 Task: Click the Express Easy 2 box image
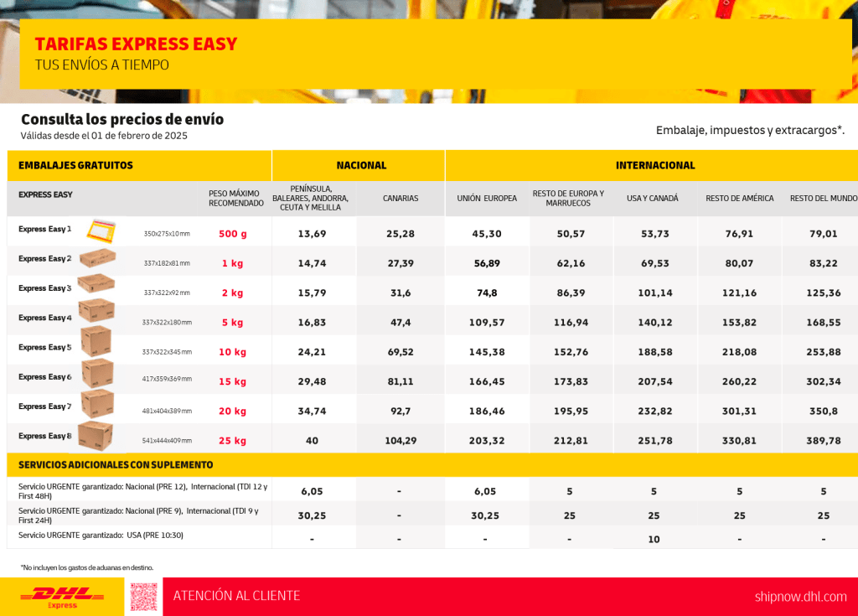coord(97,258)
